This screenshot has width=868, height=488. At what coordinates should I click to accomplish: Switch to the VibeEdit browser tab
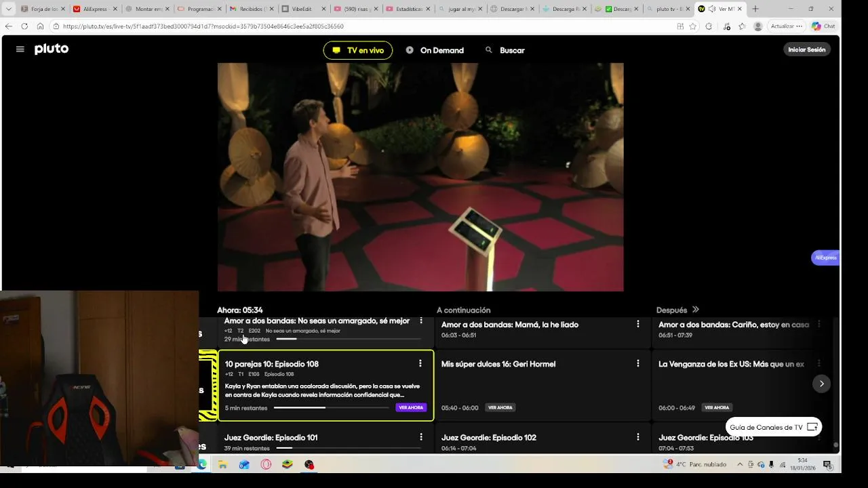pyautogui.click(x=304, y=9)
